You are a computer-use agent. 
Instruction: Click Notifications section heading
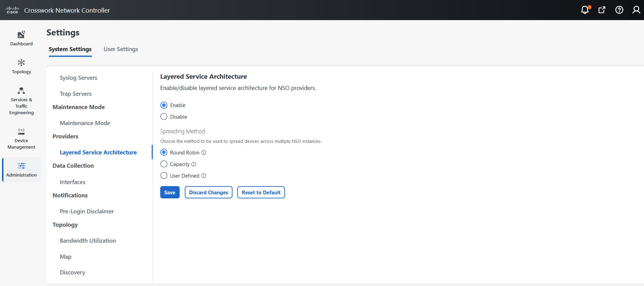(x=70, y=195)
